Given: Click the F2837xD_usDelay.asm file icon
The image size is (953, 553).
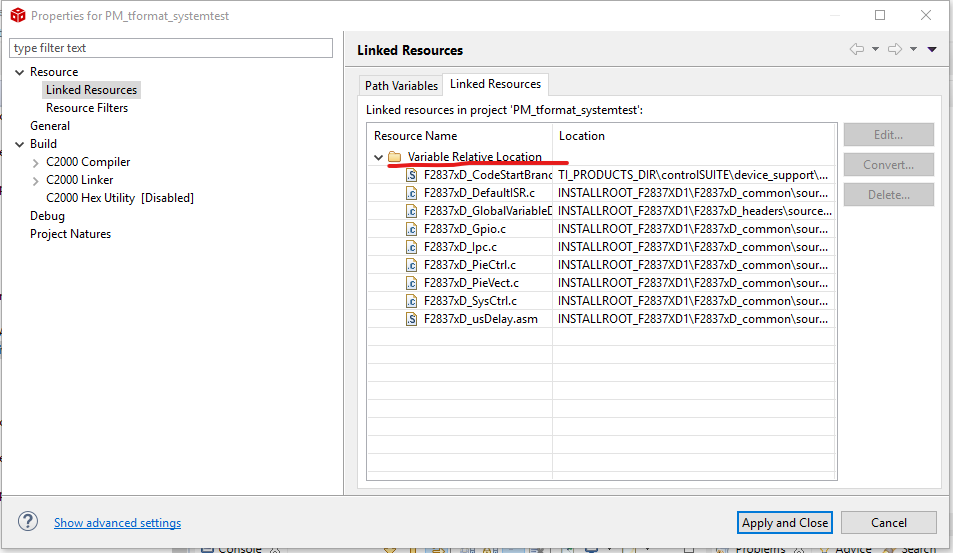Looking at the screenshot, I should (x=411, y=319).
